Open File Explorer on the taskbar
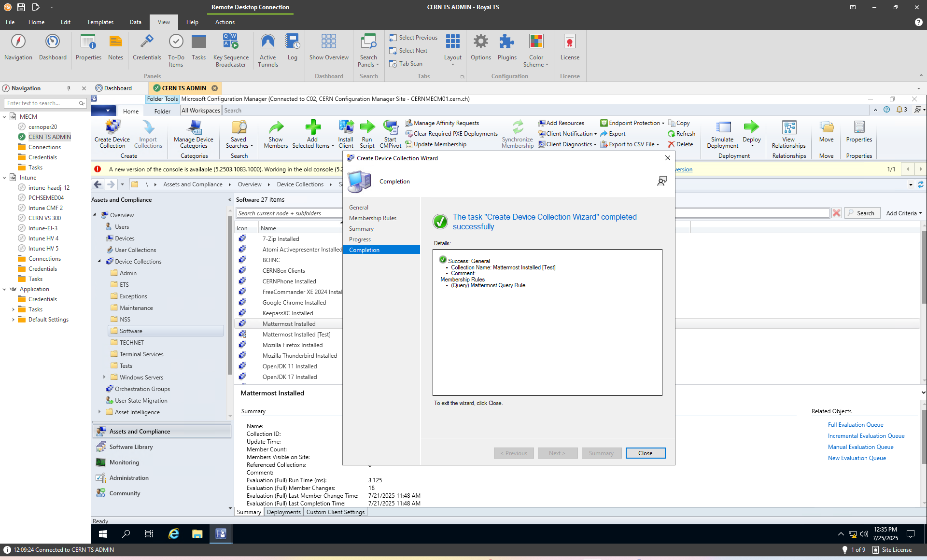Image resolution: width=927 pixels, height=560 pixels. (197, 533)
